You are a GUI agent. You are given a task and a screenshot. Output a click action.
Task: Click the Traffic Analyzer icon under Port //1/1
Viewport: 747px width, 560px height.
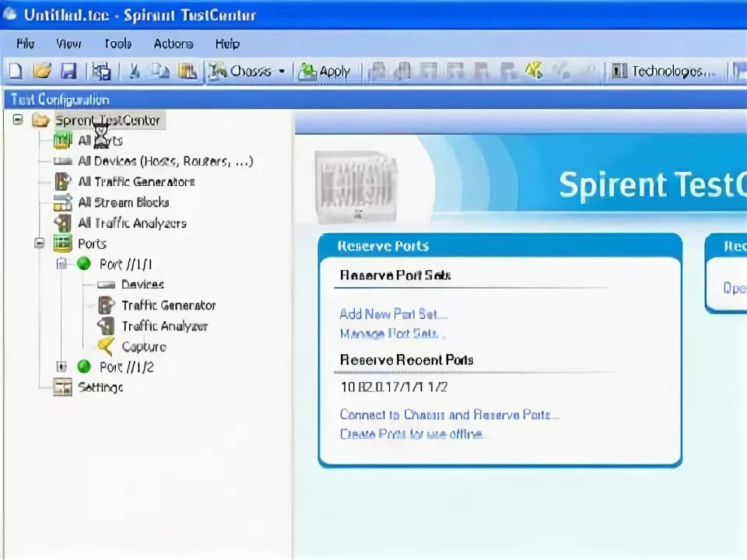click(106, 326)
